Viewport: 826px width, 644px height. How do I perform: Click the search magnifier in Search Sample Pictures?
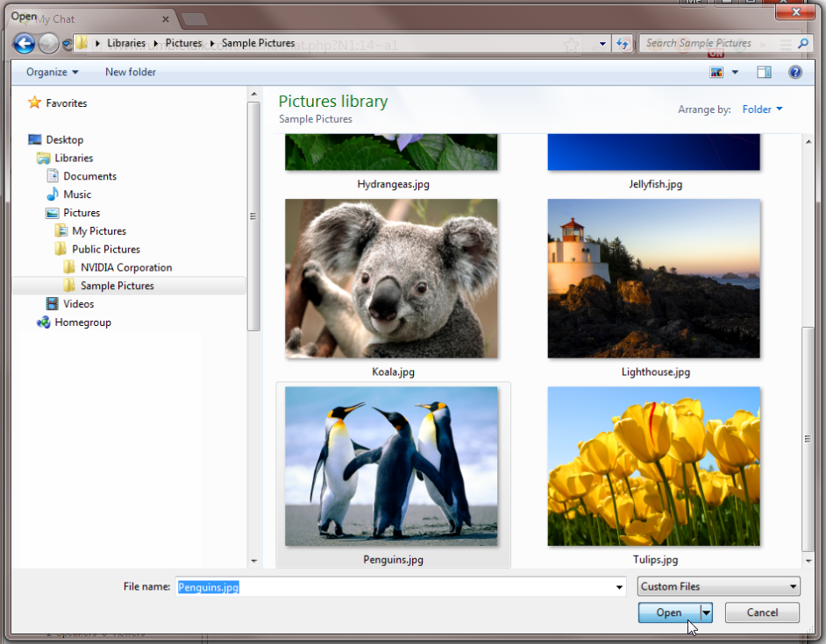(x=805, y=43)
